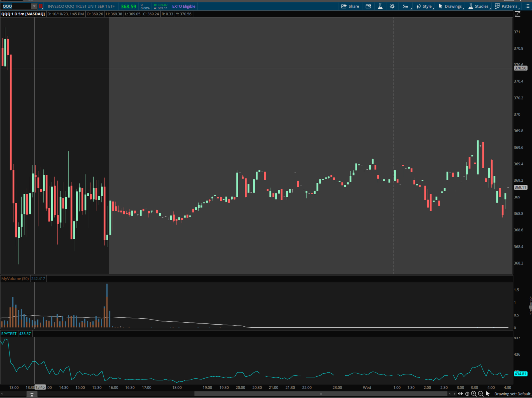Screen dimensions: 532x398
Task: Open the Drawings menu
Action: pos(451,6)
